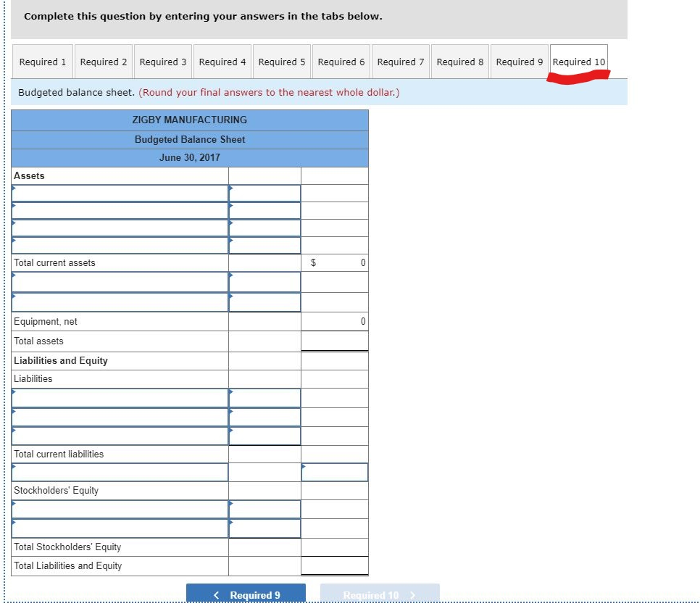700x606 pixels.
Task: Expand the fourth current asset label dropdown
Action: (x=120, y=245)
